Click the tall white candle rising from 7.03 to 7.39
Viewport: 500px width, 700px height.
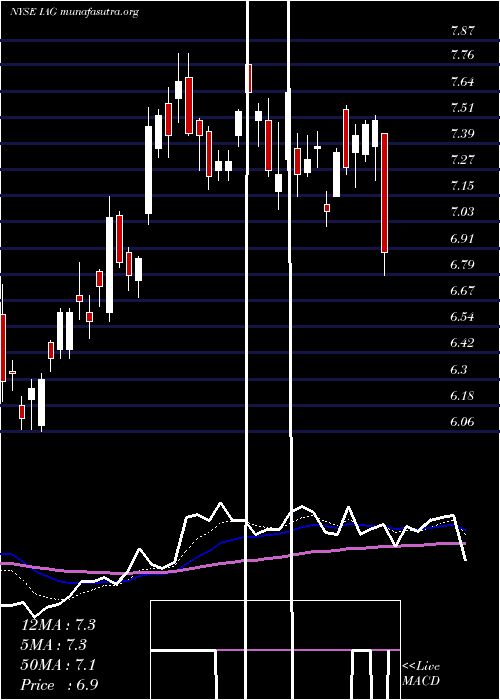[148, 170]
